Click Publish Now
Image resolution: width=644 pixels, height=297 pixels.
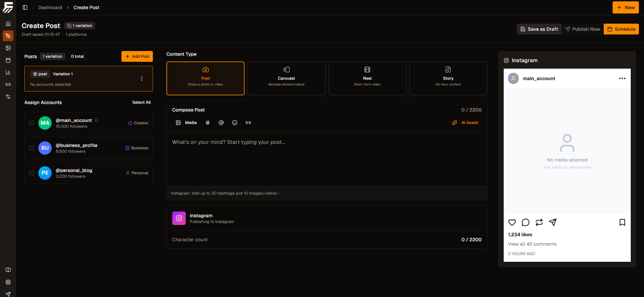[x=583, y=29]
